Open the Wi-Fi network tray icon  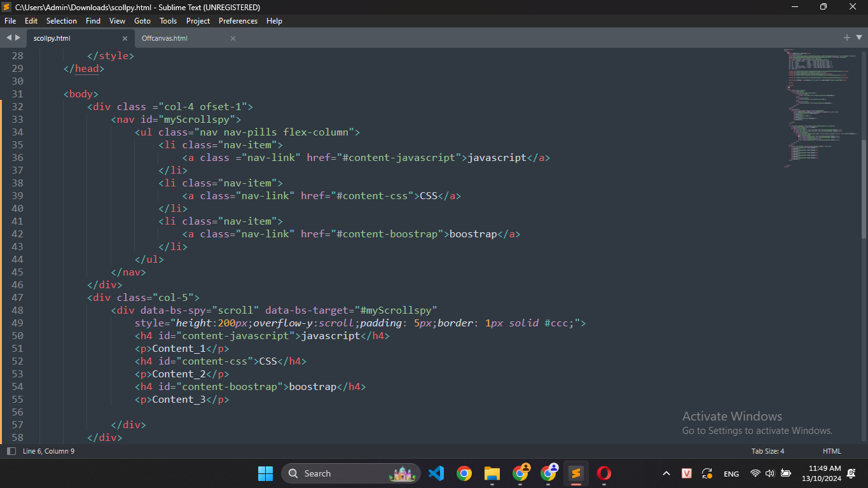click(x=755, y=473)
